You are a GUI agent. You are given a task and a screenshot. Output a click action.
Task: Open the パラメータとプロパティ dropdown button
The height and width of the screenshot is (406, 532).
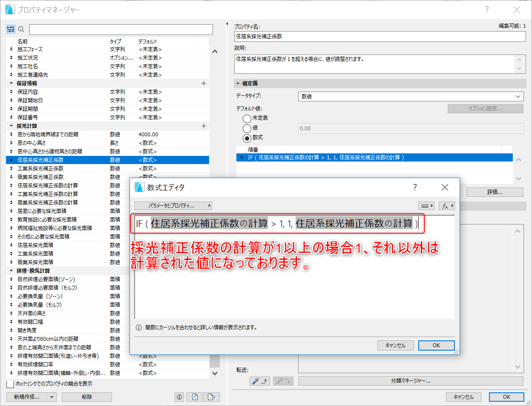point(173,206)
